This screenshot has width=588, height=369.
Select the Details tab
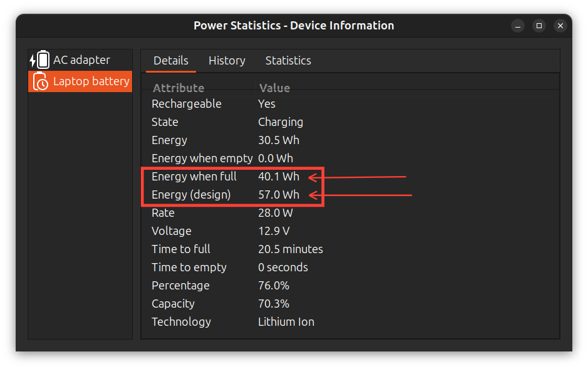pos(171,61)
